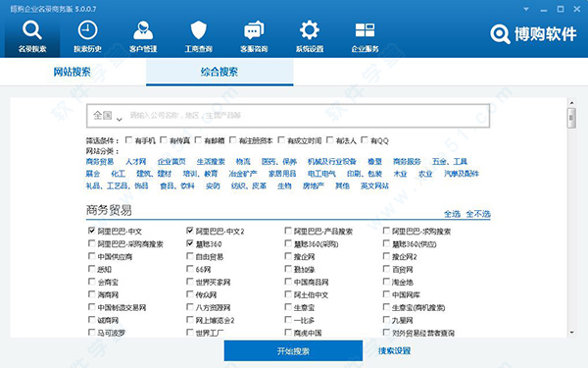Check the 中国供应商 checkbox
The image size is (588, 368).
pyautogui.click(x=91, y=256)
